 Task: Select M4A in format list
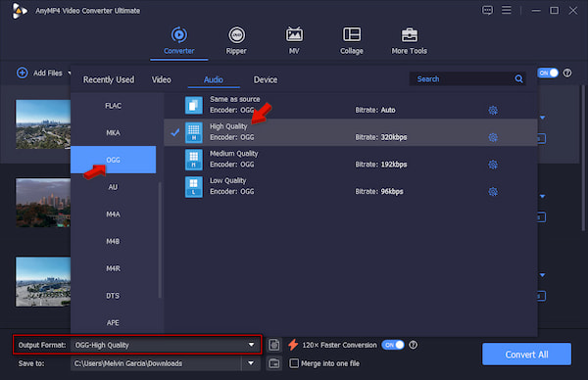[114, 214]
